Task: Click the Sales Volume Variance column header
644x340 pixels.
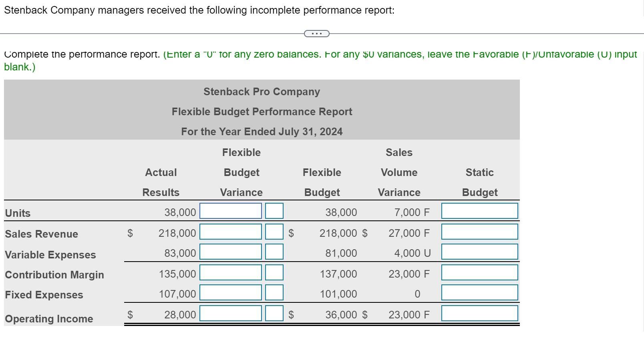Action: coord(399,172)
